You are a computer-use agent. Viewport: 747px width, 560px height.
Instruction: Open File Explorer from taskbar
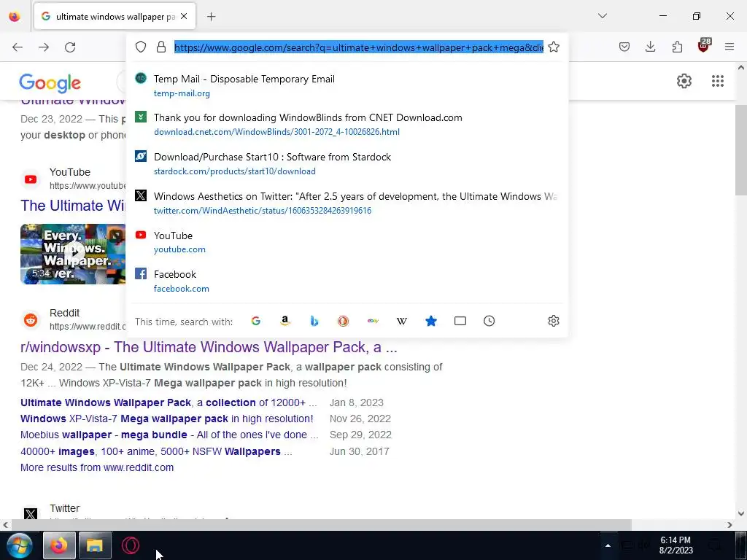[95, 545]
